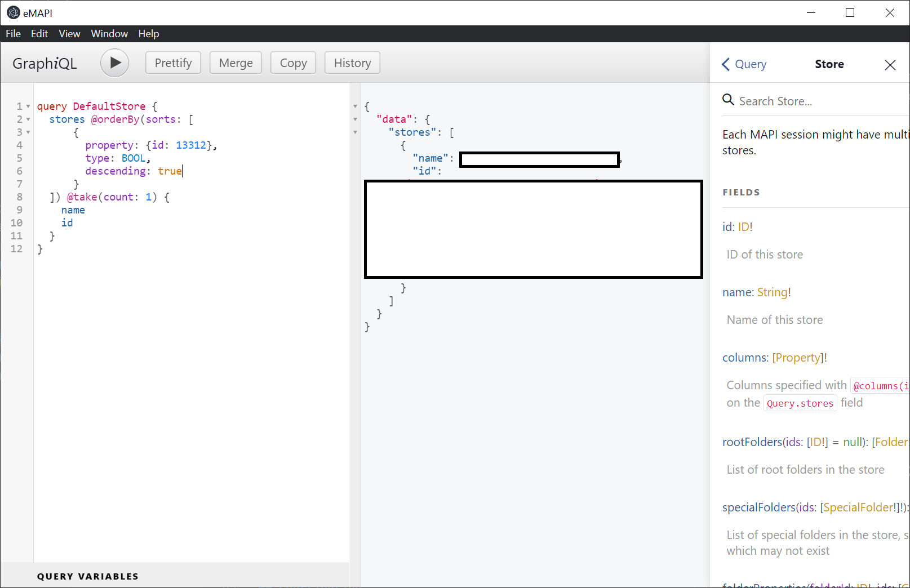Collapse the top-level result JSON fold arrow
Viewport: 910px width, 588px height.
[355, 106]
